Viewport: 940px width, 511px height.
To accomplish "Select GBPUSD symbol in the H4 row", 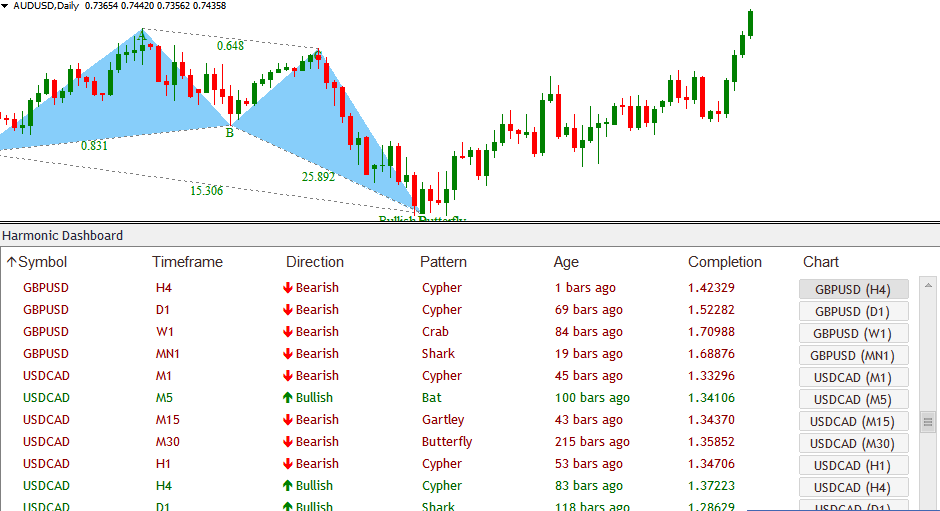I will [x=46, y=288].
